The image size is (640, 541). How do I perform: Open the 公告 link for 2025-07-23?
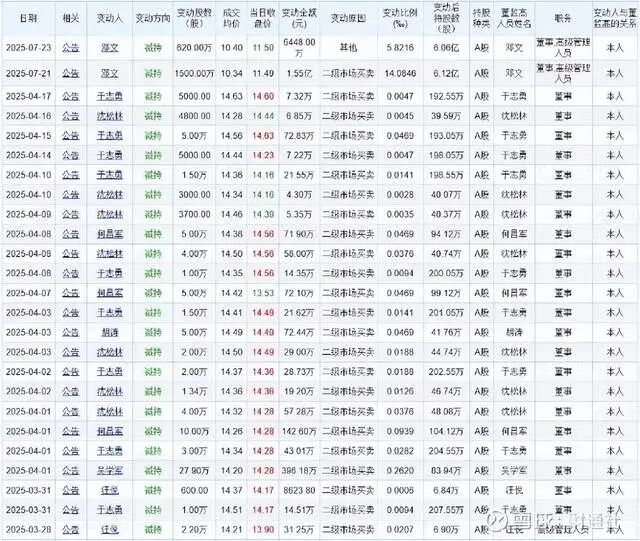(70, 47)
